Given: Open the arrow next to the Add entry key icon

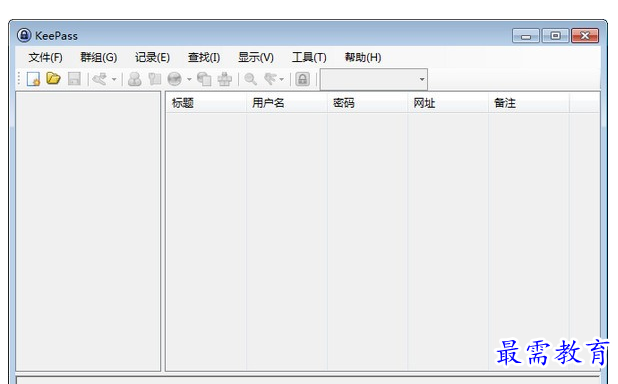Looking at the screenshot, I should (114, 79).
